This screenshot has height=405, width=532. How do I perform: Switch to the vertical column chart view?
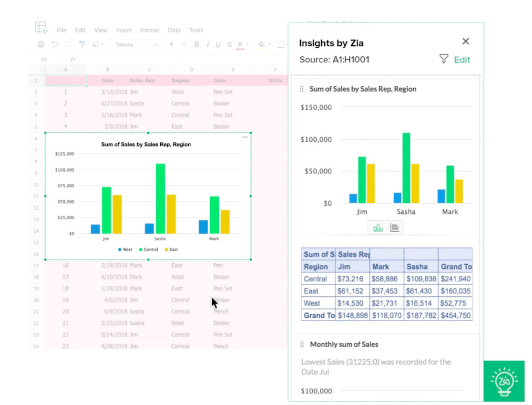(x=378, y=228)
